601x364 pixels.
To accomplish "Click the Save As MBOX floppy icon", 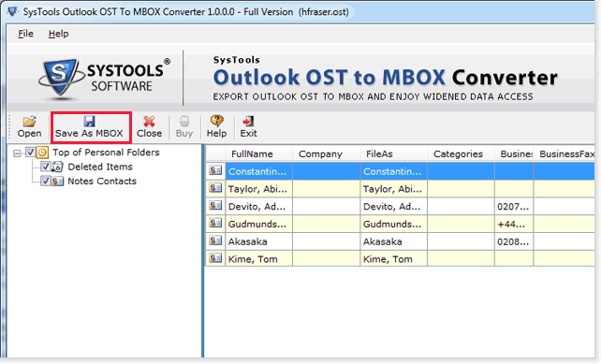I will (89, 122).
